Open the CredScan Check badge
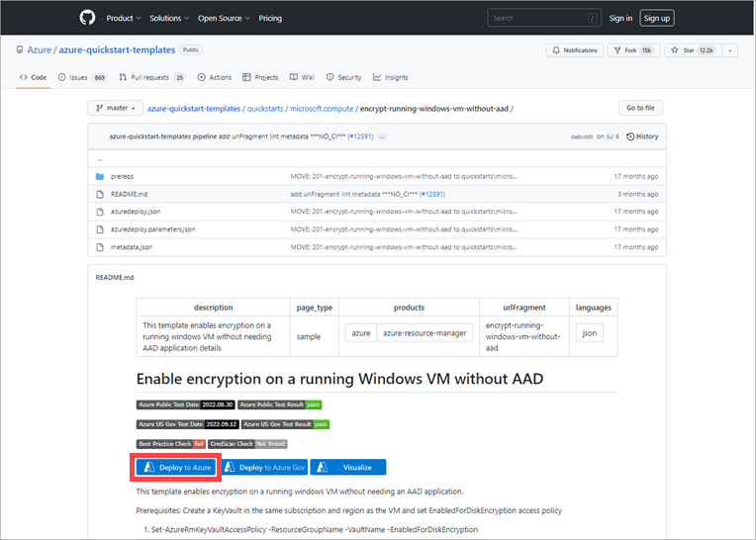The image size is (756, 540). coord(247,444)
